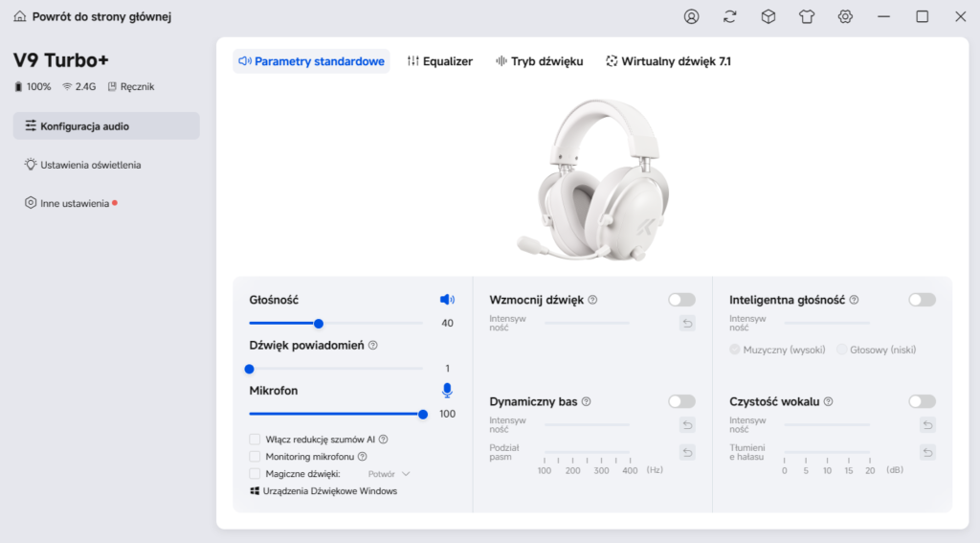Reset Dynamiczny bas Podział pasm
Image resolution: width=980 pixels, height=543 pixels.
pyautogui.click(x=687, y=452)
